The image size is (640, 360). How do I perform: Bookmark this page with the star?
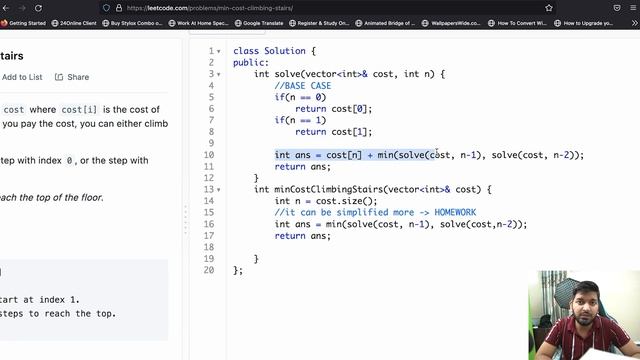549,8
